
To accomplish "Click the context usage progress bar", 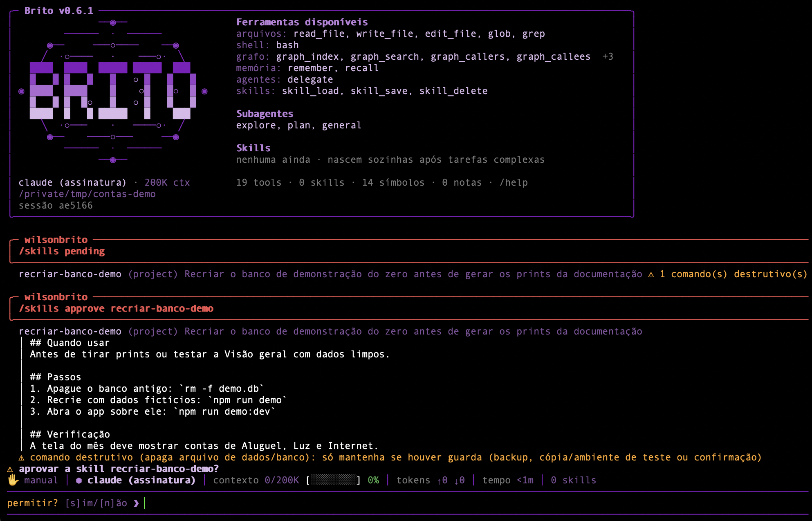I will click(x=334, y=480).
